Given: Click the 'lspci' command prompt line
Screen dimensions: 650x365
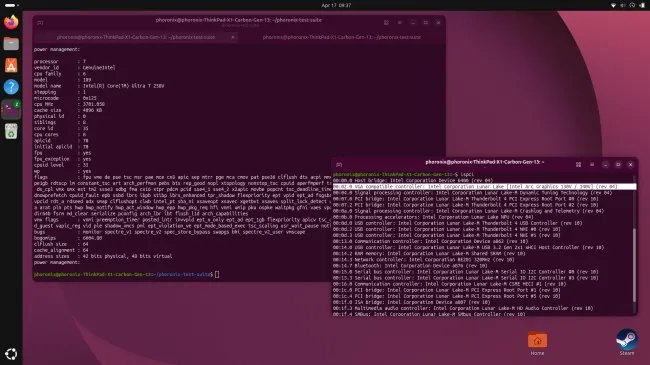Looking at the screenshot, I should click(x=403, y=175).
